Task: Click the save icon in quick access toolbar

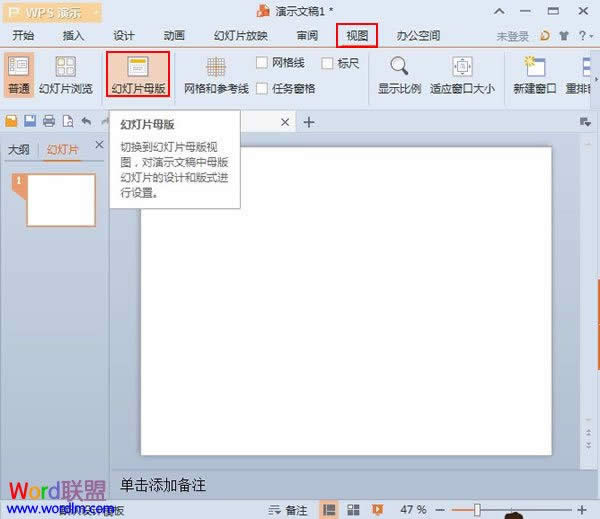Action: [x=30, y=122]
